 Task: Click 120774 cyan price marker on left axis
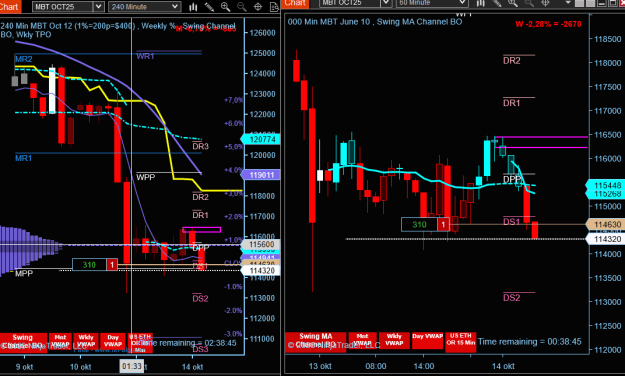pos(261,139)
